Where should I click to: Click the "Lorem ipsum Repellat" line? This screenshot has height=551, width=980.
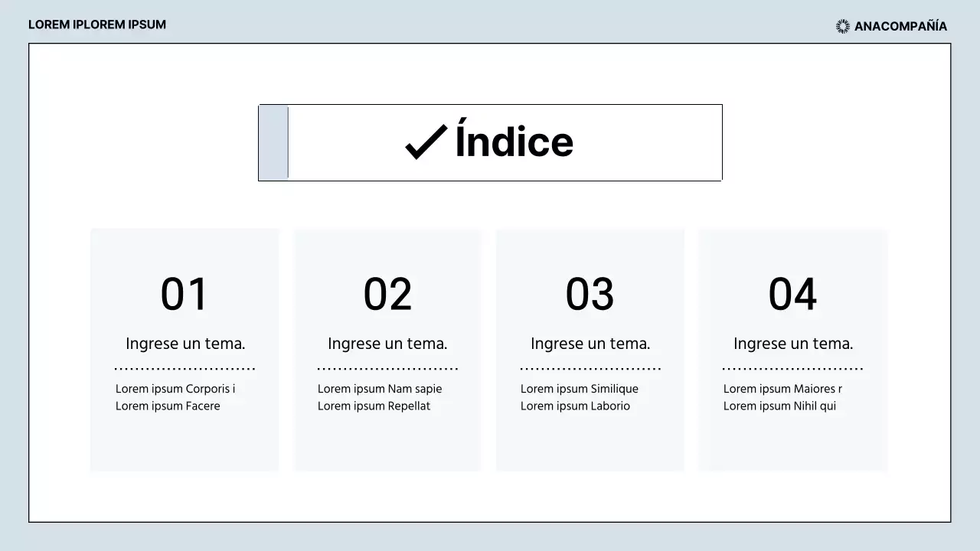point(374,406)
